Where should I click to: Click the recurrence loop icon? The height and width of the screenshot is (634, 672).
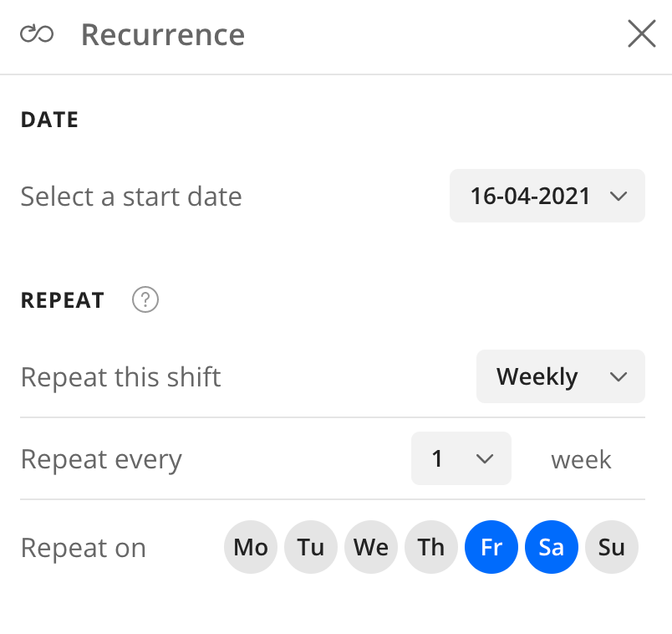37,34
